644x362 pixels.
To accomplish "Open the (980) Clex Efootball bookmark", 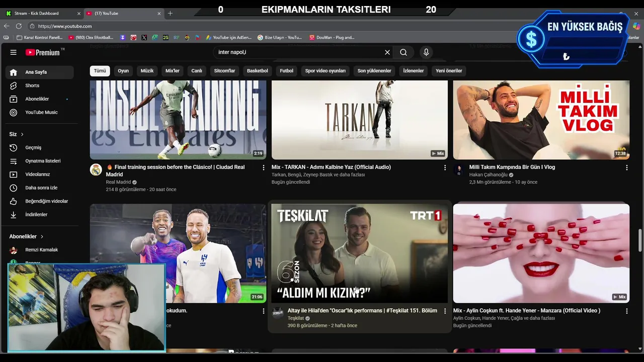I will 91,37.
